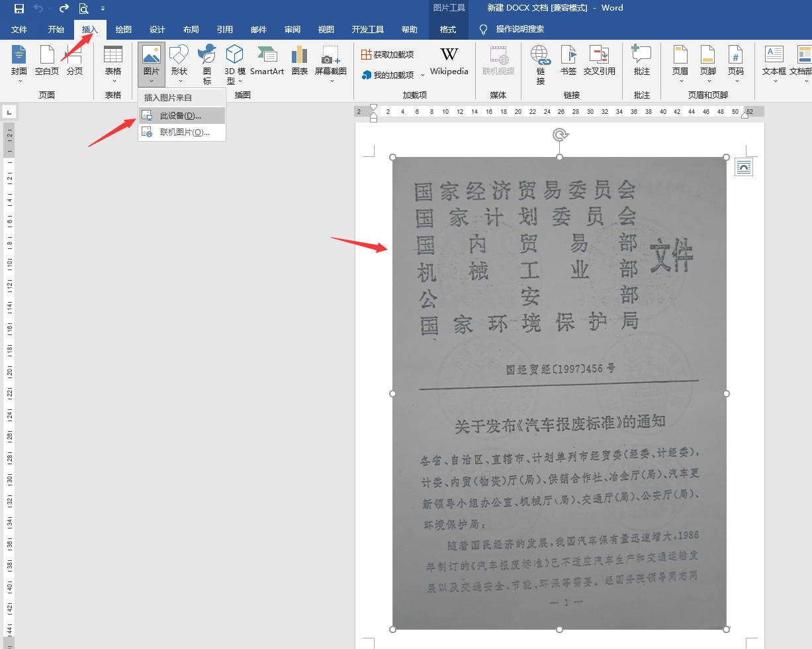Click the Redo arrow in the quick access toolbar

(64, 9)
